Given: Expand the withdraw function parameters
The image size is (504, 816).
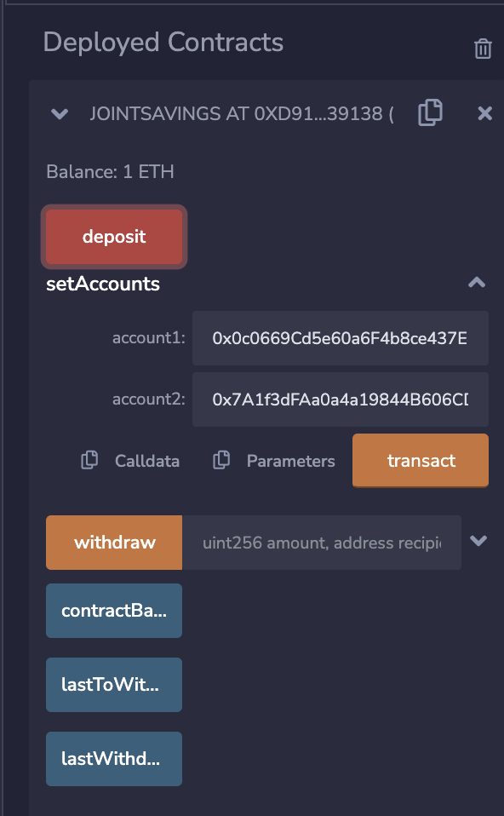Looking at the screenshot, I should coord(478,541).
